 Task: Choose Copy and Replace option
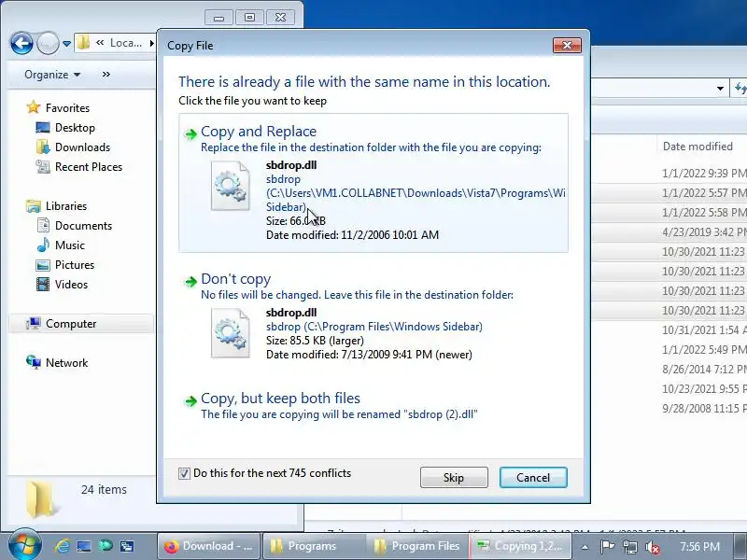[x=373, y=183]
